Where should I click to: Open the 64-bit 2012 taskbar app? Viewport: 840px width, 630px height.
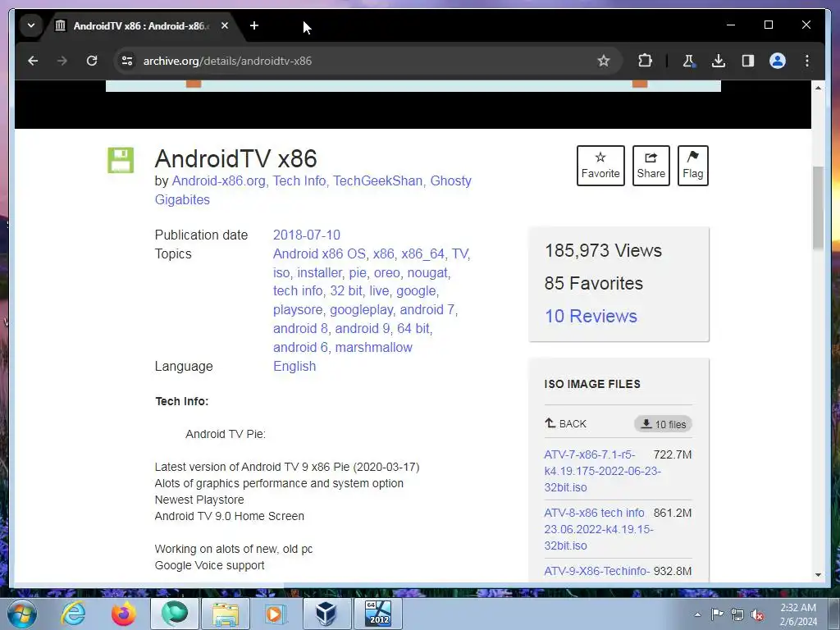click(378, 614)
